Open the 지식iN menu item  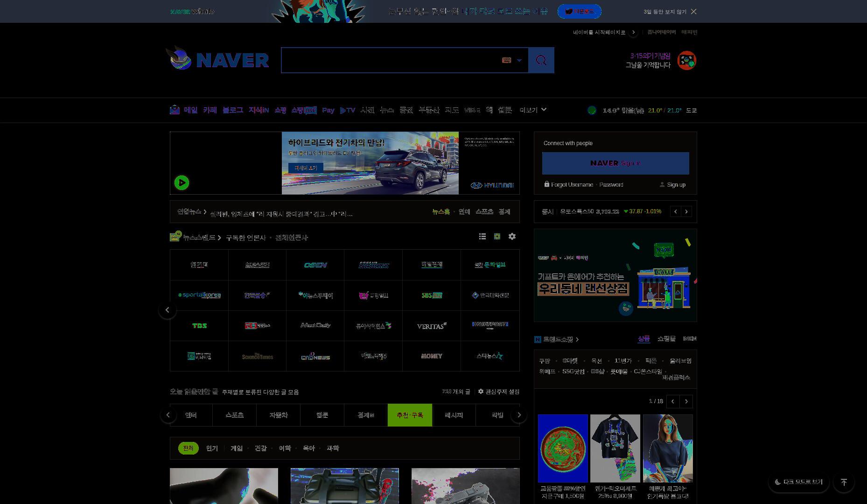point(259,110)
